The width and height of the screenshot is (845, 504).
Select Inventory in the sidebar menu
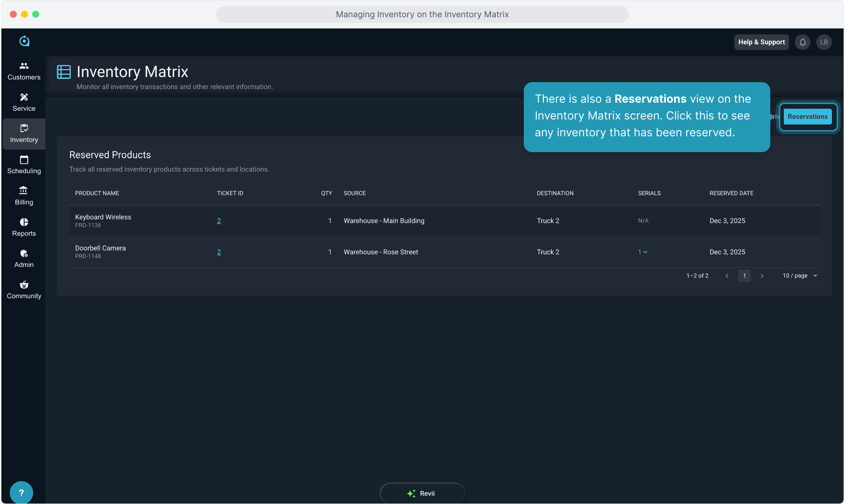pos(24,133)
